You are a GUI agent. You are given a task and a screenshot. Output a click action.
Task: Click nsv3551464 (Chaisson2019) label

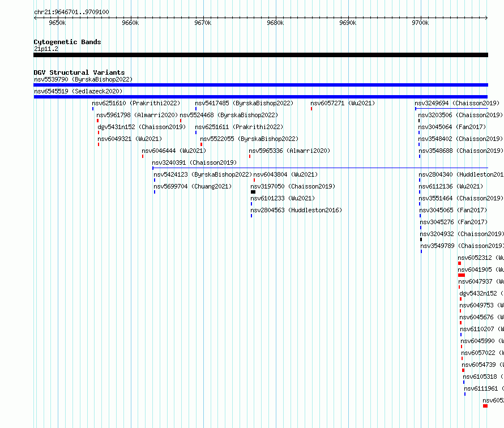[461, 198]
